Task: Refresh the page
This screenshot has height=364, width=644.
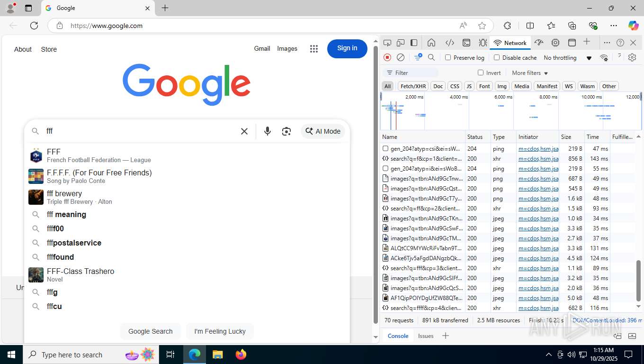Action: coord(34,26)
